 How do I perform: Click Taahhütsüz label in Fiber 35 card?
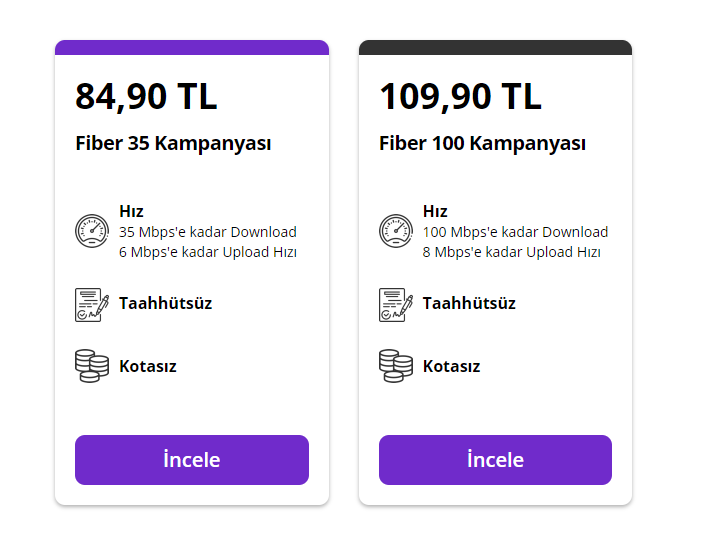165,303
